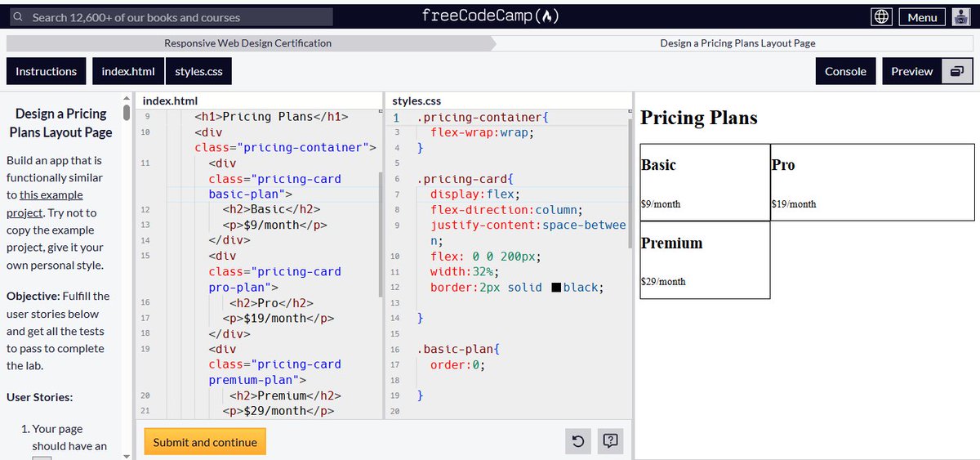Click the 'Objective:' text in instructions
Image resolution: width=980 pixels, height=460 pixels.
point(31,296)
